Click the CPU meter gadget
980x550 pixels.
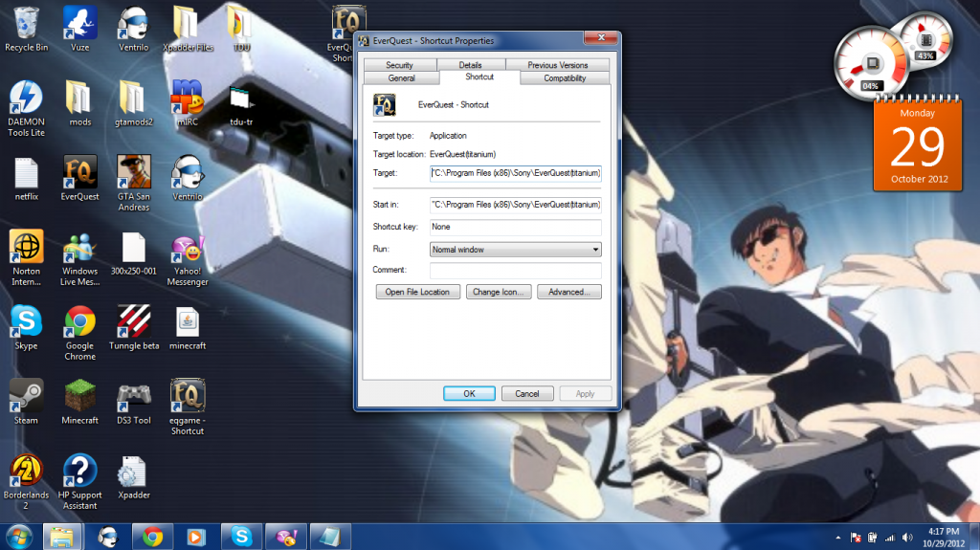[x=871, y=63]
